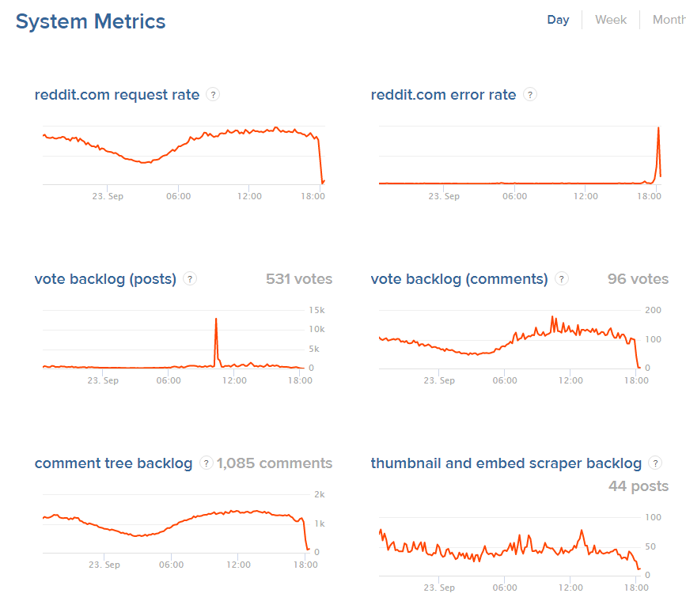Click the vote backlog (posts) title
This screenshot has height=616, width=686.
tap(105, 279)
